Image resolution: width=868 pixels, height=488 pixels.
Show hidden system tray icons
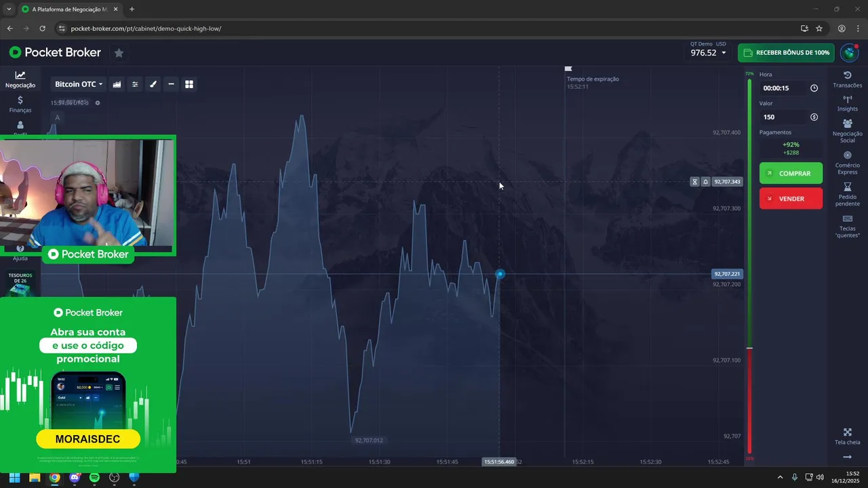(780, 477)
